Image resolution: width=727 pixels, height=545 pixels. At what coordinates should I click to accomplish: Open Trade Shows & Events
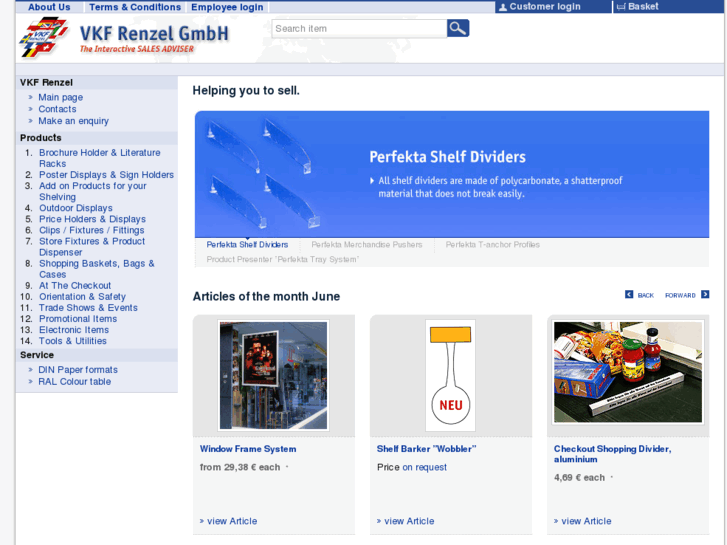click(88, 308)
